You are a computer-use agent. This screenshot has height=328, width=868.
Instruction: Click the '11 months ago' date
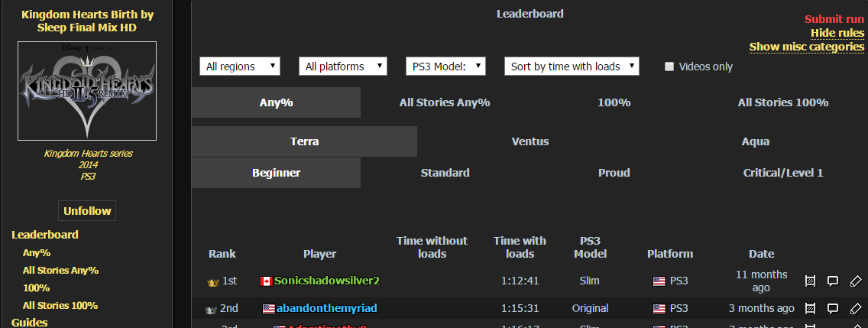tap(761, 281)
